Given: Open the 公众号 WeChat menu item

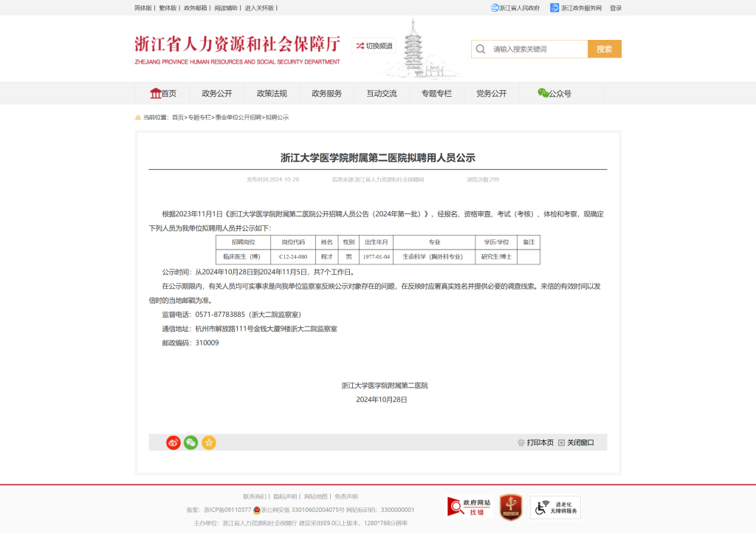Looking at the screenshot, I should 554,94.
